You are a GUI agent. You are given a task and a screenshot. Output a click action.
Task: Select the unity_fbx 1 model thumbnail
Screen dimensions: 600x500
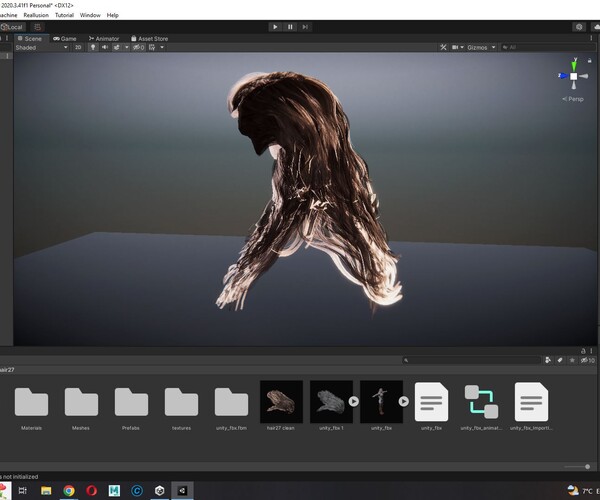pos(331,402)
